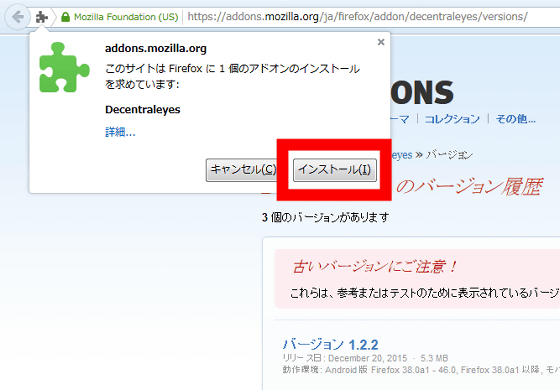Screen dimensions: 560x390
Task: Click the 古いバージョンにご注意！ warning heading
Action: (374, 267)
